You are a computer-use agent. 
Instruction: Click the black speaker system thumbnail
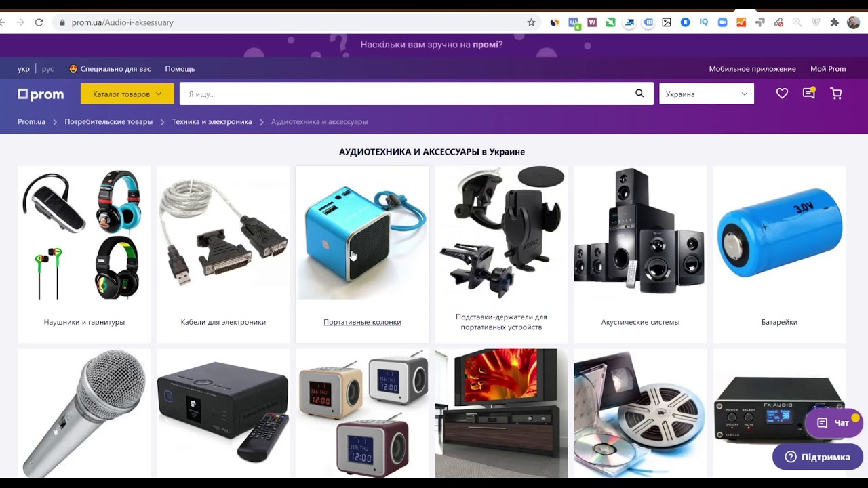pos(640,233)
